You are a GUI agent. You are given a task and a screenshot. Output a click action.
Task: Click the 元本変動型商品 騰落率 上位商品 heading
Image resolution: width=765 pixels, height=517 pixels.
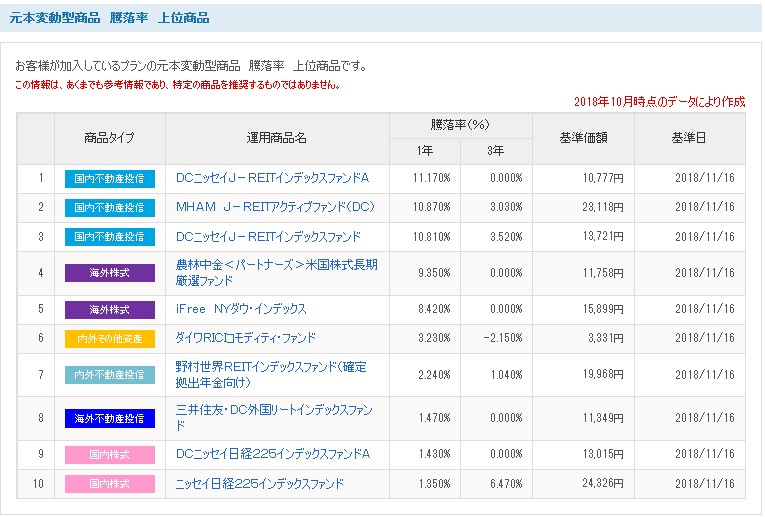click(x=110, y=18)
